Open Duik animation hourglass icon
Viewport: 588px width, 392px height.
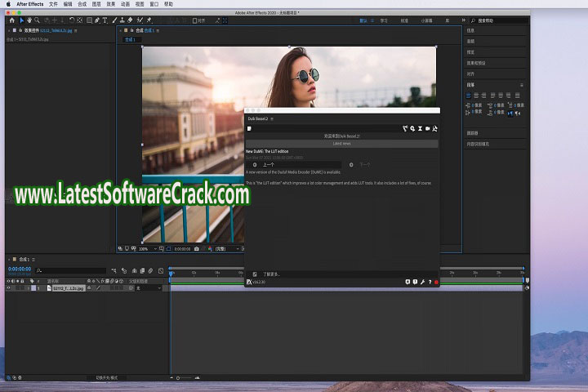pos(420,129)
